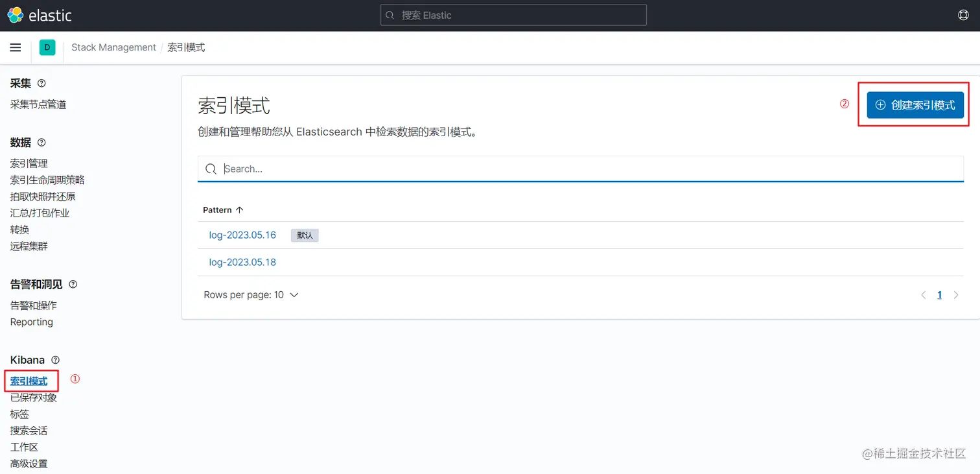Go to Stack Management breadcrumb
This screenshot has height=474, width=980.
tap(113, 47)
